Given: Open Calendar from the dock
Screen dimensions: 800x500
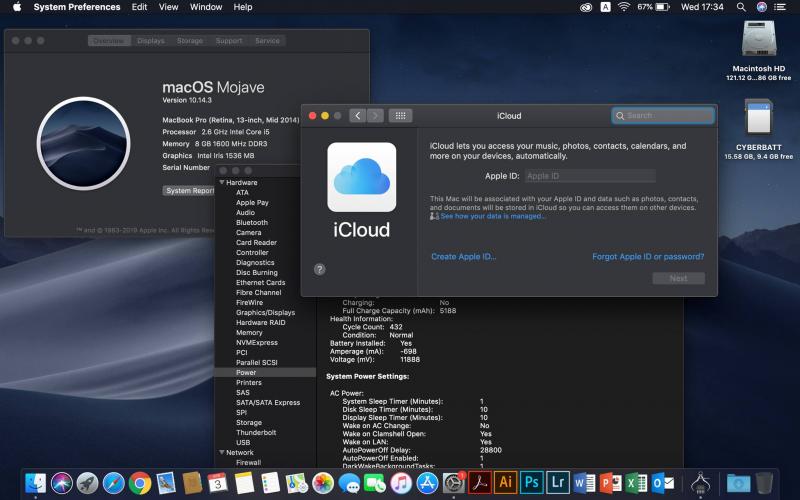Looking at the screenshot, I should point(218,483).
